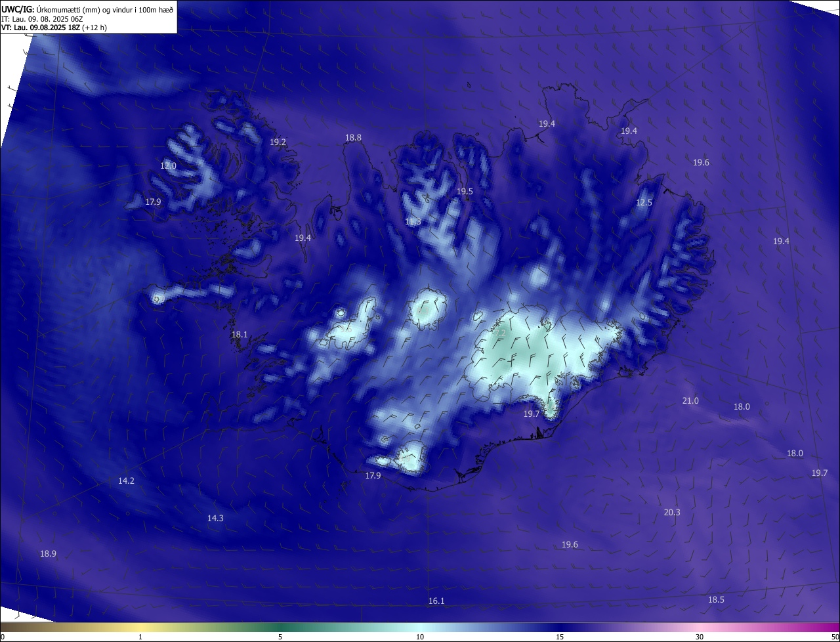Click the 19.2 value label
Image resolution: width=840 pixels, height=642 pixels.
(278, 142)
